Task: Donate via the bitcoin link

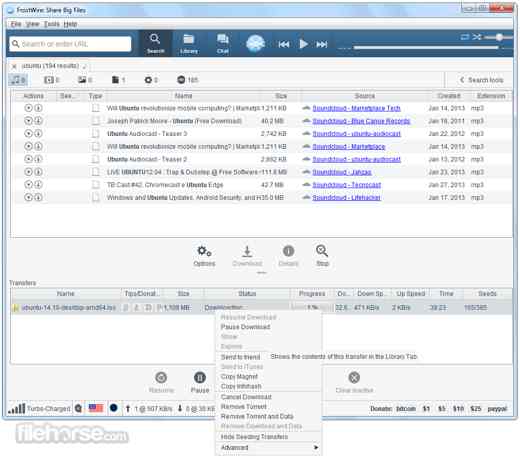Action: coord(406,409)
